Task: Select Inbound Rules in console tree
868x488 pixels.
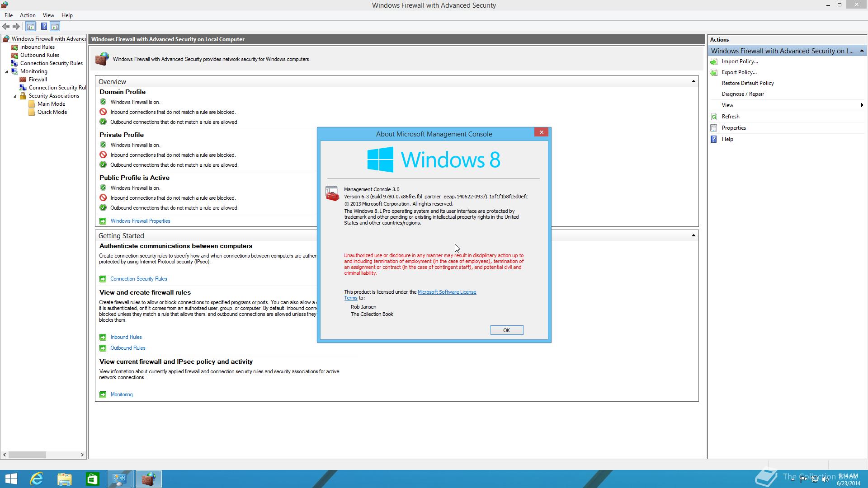Action: coord(37,47)
